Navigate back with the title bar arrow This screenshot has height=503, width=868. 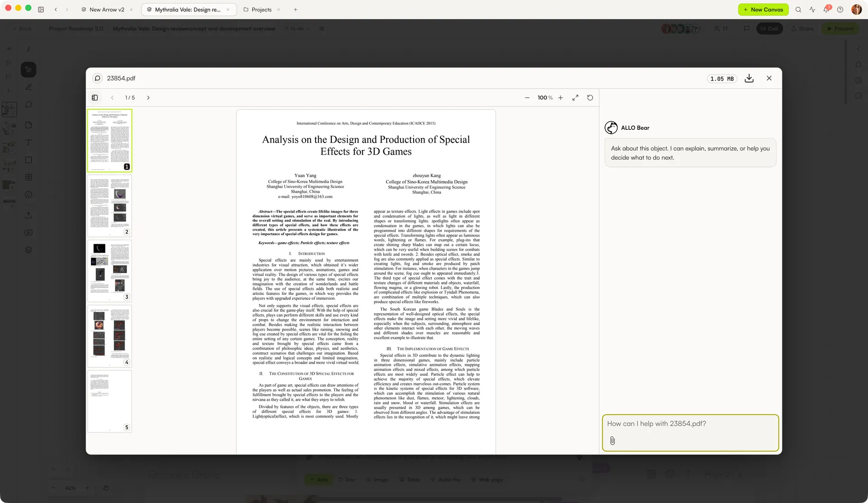[56, 9]
